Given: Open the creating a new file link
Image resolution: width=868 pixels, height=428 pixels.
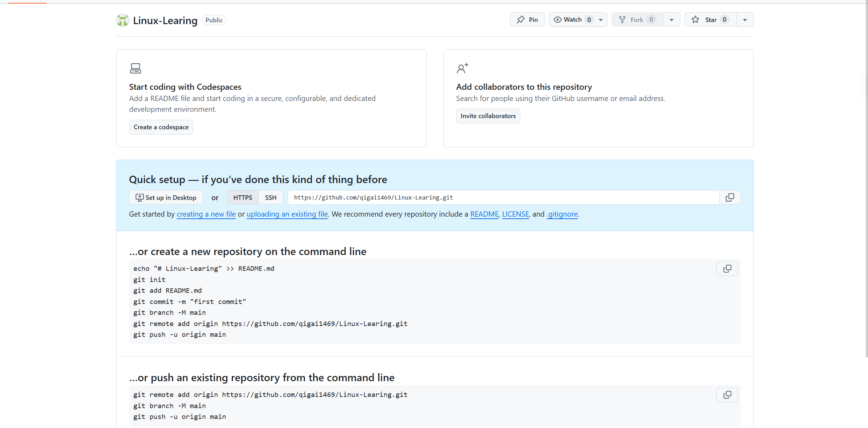Looking at the screenshot, I should pyautogui.click(x=206, y=214).
